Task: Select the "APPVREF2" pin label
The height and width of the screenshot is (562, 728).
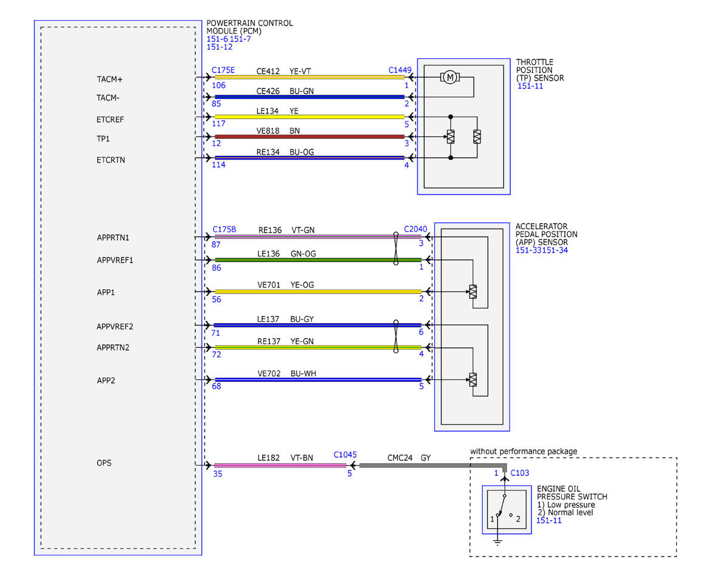Action: pos(115,327)
